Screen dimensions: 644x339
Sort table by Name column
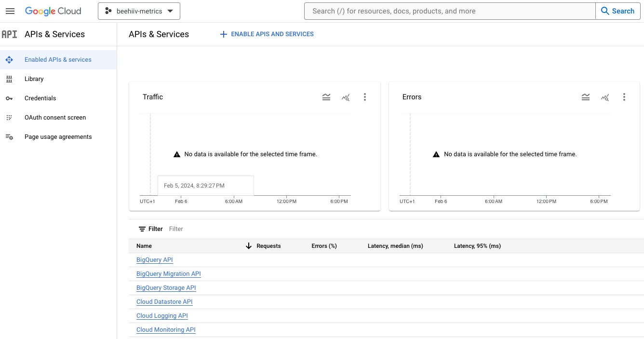click(x=144, y=246)
